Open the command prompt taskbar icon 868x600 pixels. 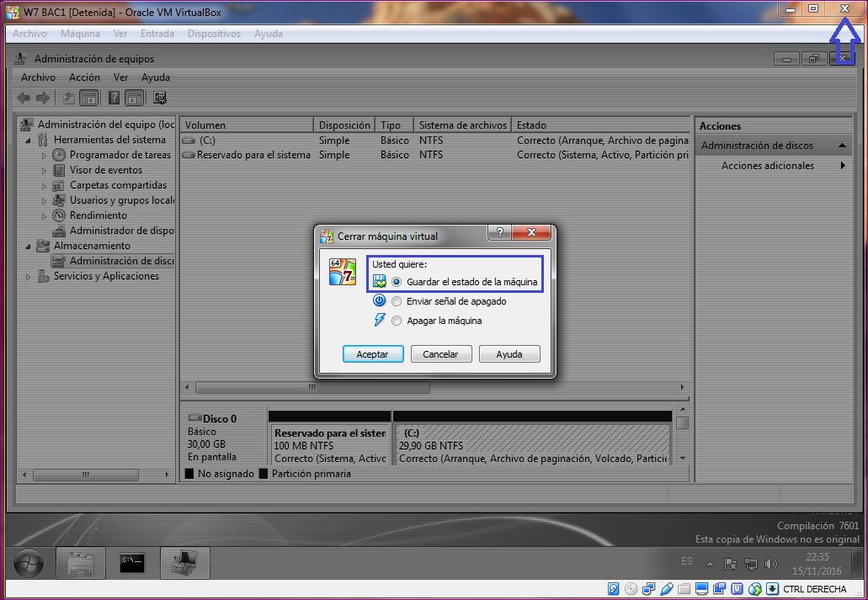[x=132, y=563]
